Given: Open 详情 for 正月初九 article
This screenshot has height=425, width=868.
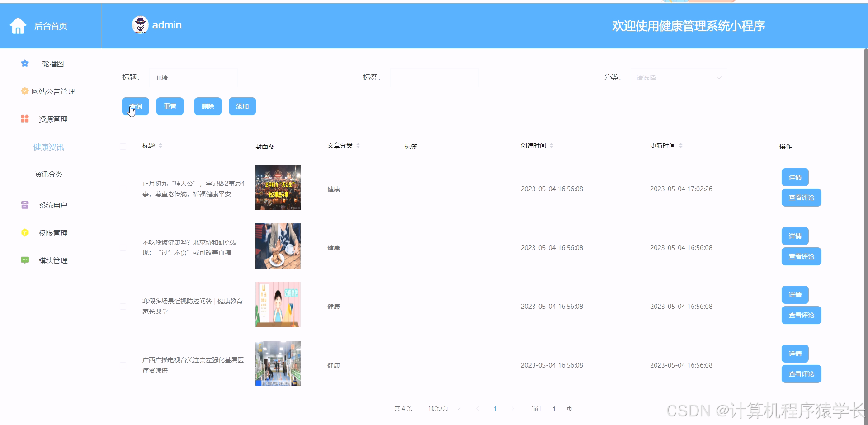Looking at the screenshot, I should [x=795, y=177].
